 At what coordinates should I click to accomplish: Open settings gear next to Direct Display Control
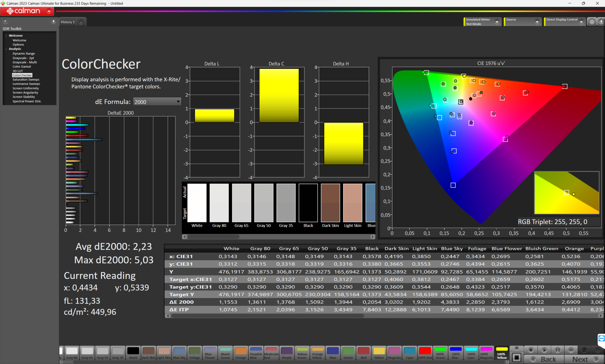[592, 21]
